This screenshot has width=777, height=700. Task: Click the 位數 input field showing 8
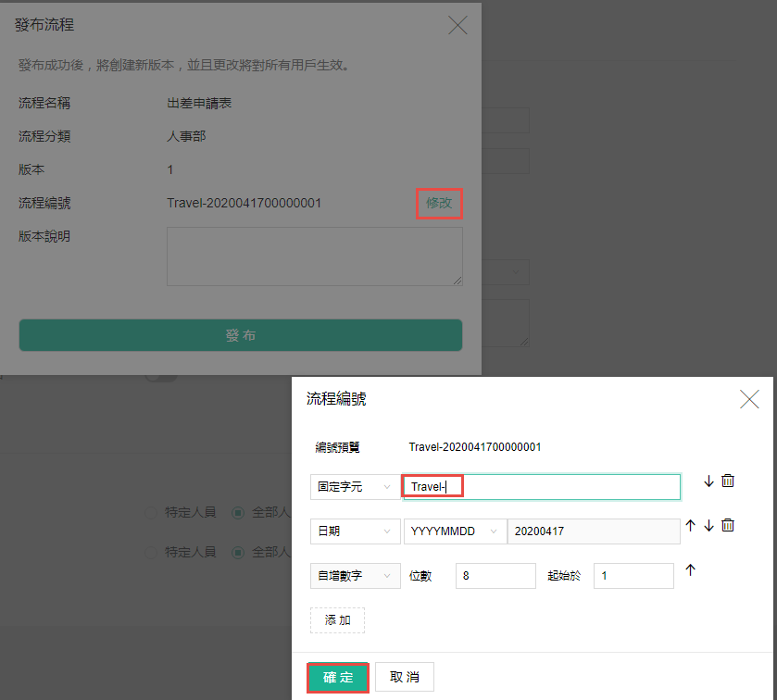495,576
